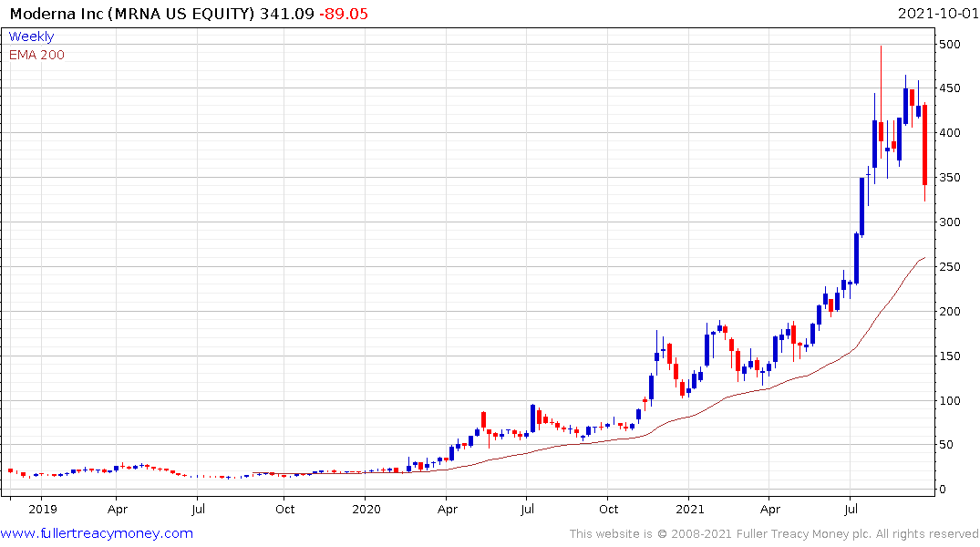Click the Weekly interval label

(31, 36)
